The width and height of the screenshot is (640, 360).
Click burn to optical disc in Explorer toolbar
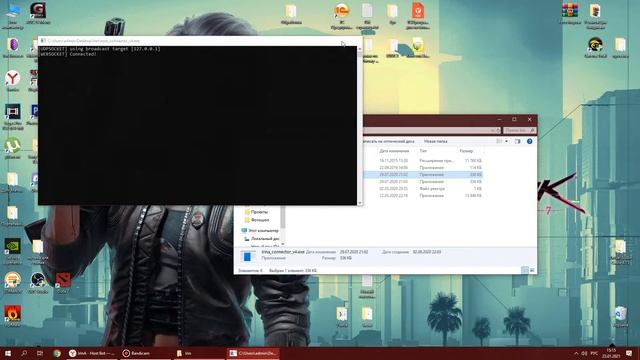pos(389,141)
